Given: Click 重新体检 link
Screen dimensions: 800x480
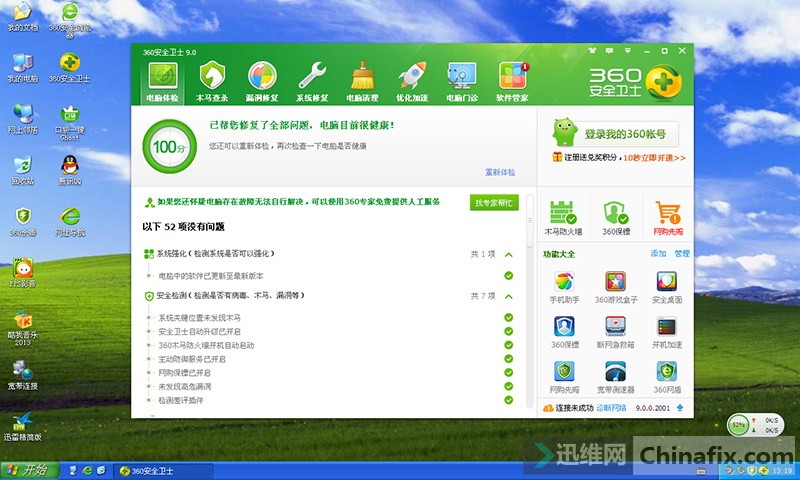Looking at the screenshot, I should tap(500, 172).
